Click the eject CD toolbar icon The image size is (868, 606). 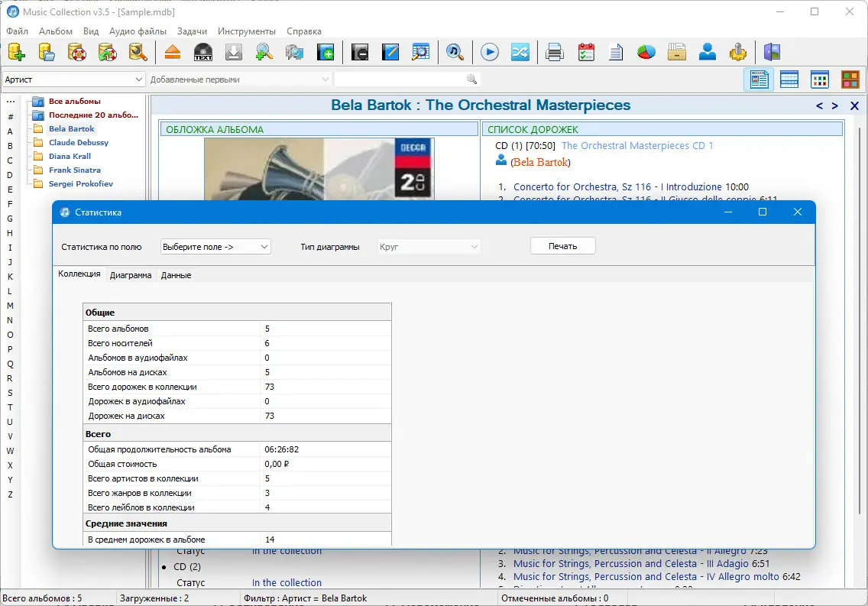[x=173, y=52]
